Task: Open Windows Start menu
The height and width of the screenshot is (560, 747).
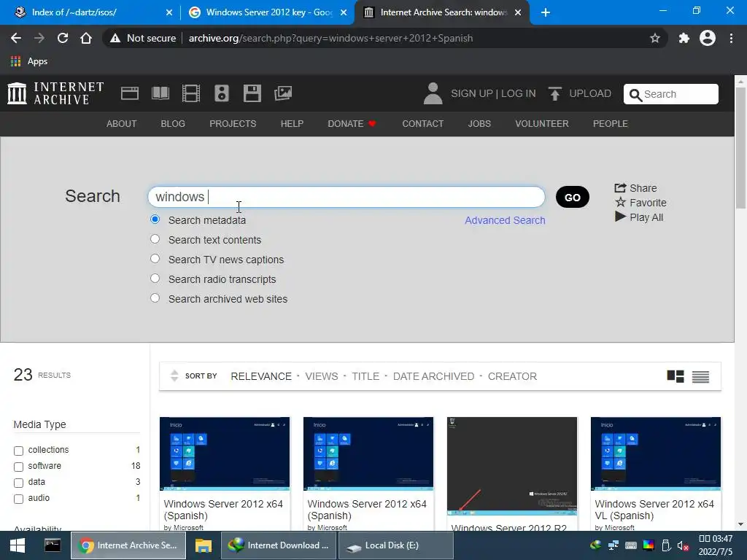Action: click(18, 545)
